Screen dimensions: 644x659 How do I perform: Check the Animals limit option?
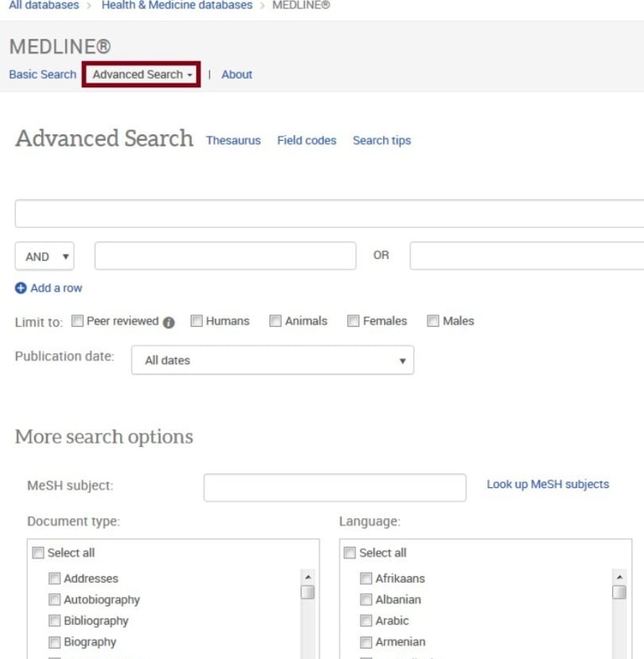275,320
